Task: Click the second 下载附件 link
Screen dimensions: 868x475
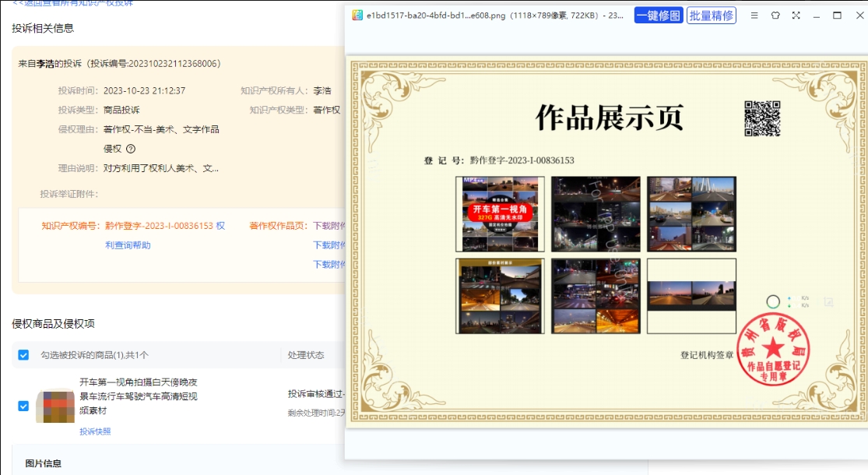Action: click(329, 245)
